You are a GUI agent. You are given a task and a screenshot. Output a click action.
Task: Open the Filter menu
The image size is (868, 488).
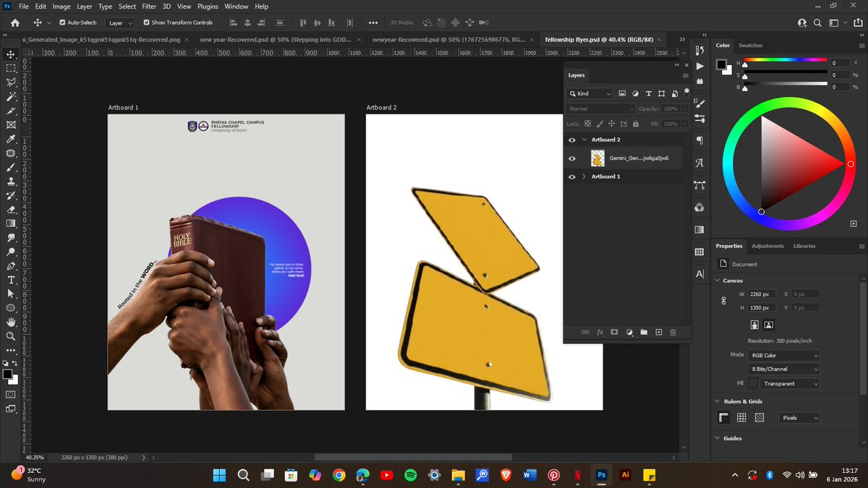[x=149, y=7]
